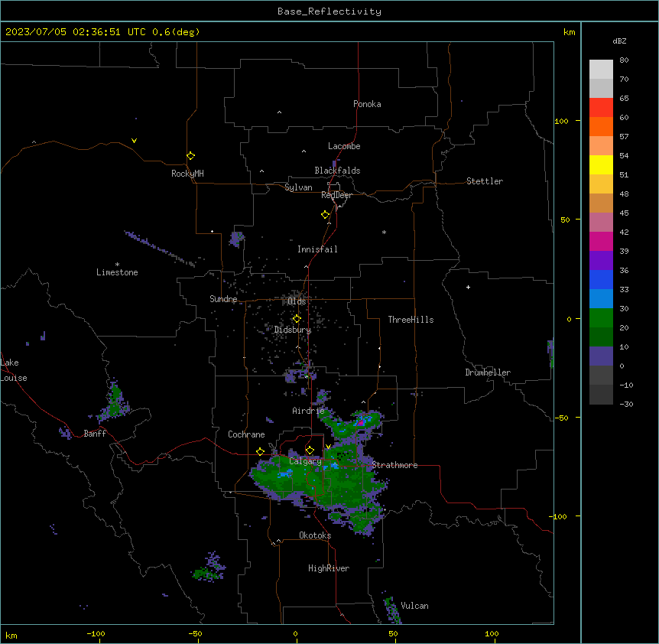
Task: Click the Blackfalds city label
Action: point(337,171)
